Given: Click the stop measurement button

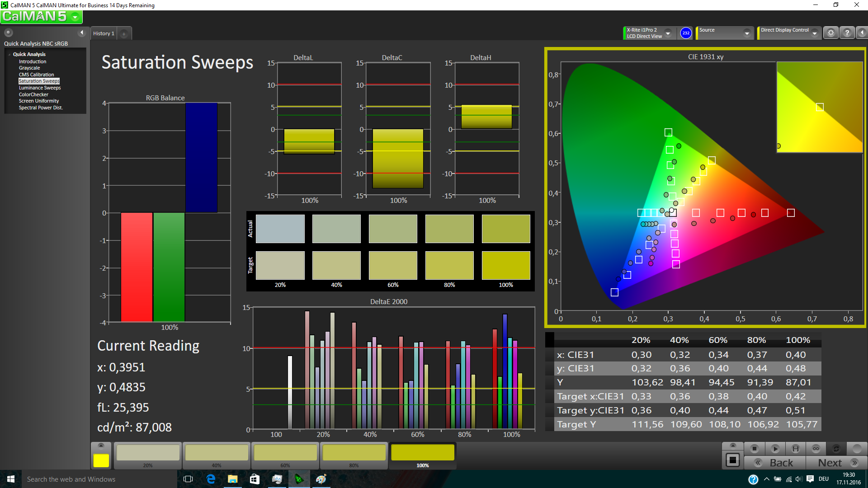Looking at the screenshot, I should [754, 449].
